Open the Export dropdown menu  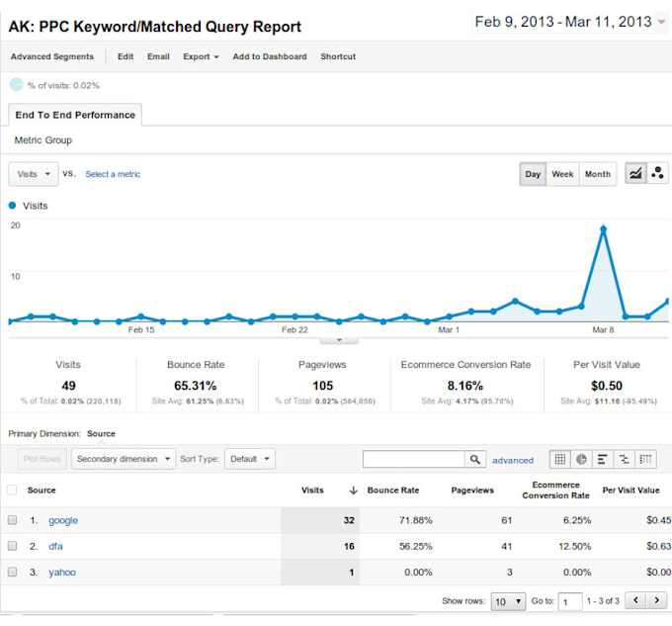point(201,56)
